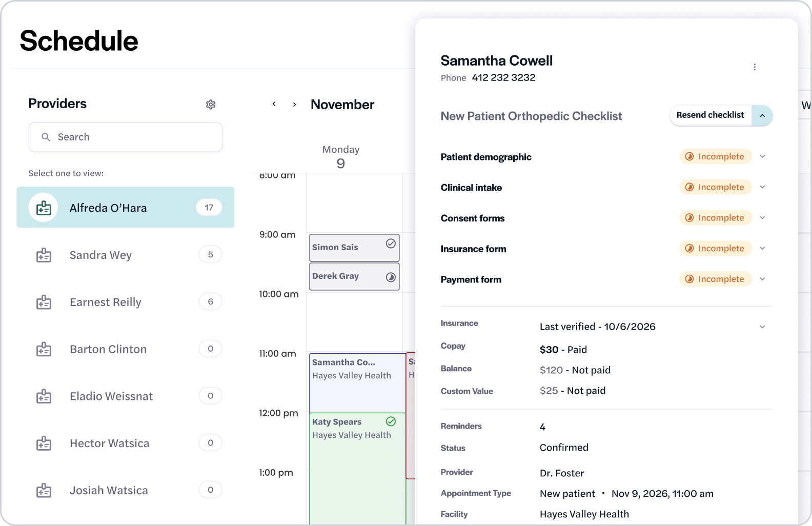
Task: Open Samantha Co... appointment at 11:00 am
Action: click(357, 383)
